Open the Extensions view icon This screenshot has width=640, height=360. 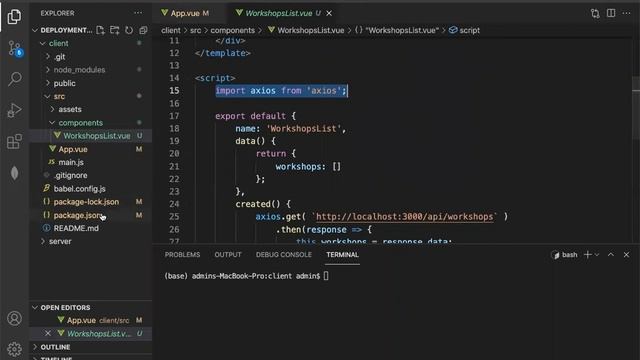[14, 142]
